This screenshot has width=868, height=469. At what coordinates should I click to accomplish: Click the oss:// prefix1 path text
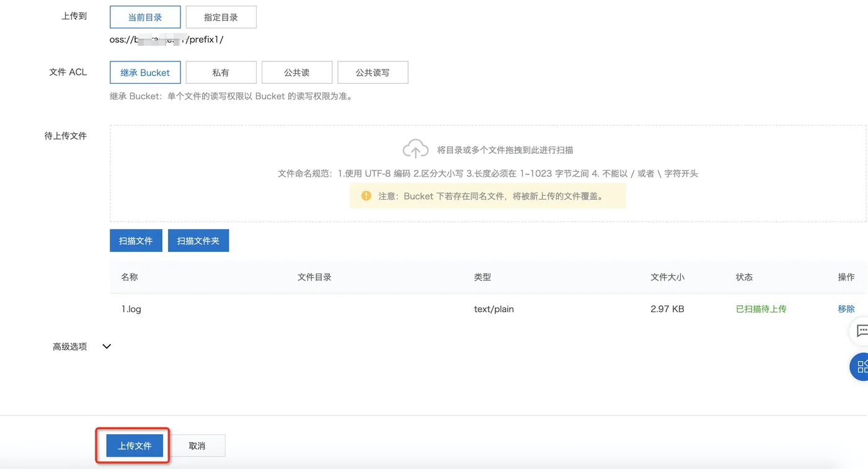pyautogui.click(x=166, y=40)
